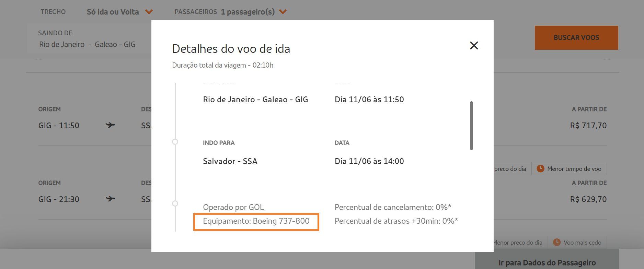This screenshot has height=269, width=644.
Task: Click the clock icon beside Voo mais cedo
Action: point(556,242)
